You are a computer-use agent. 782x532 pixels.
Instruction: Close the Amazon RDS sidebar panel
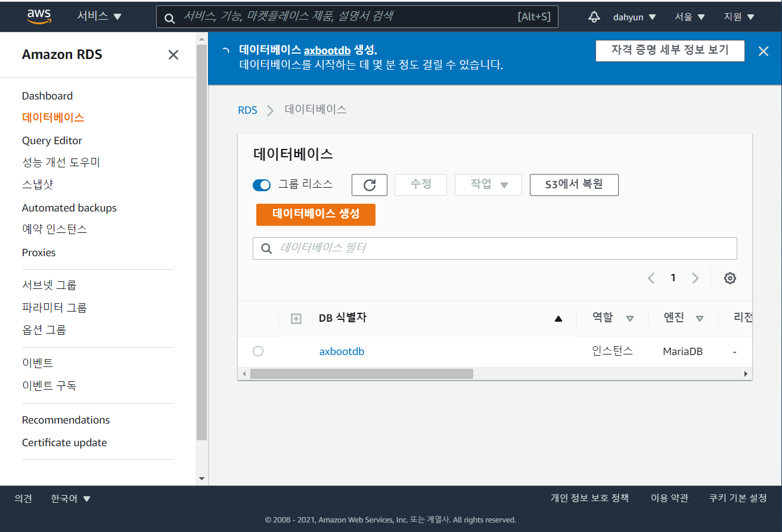coord(173,55)
